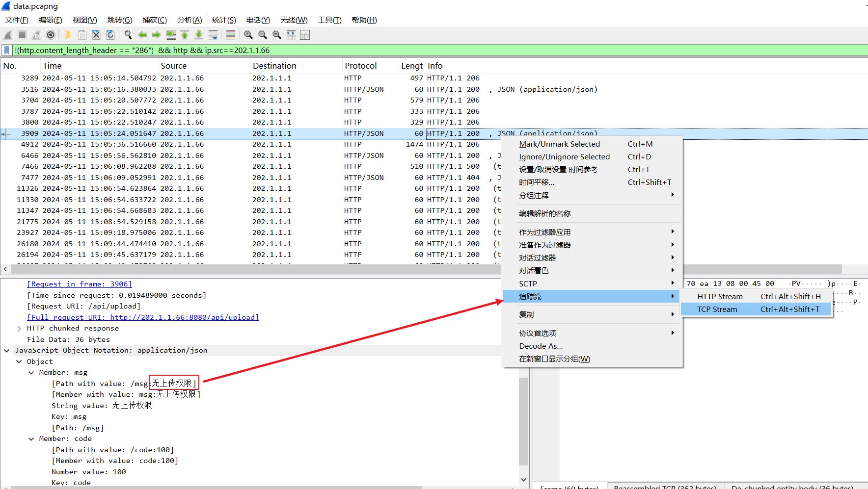Open capture options gear icon
This screenshot has width=868, height=489.
(51, 35)
